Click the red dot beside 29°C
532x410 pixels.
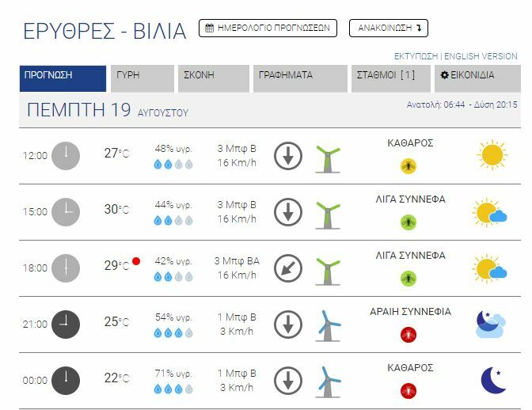136,260
